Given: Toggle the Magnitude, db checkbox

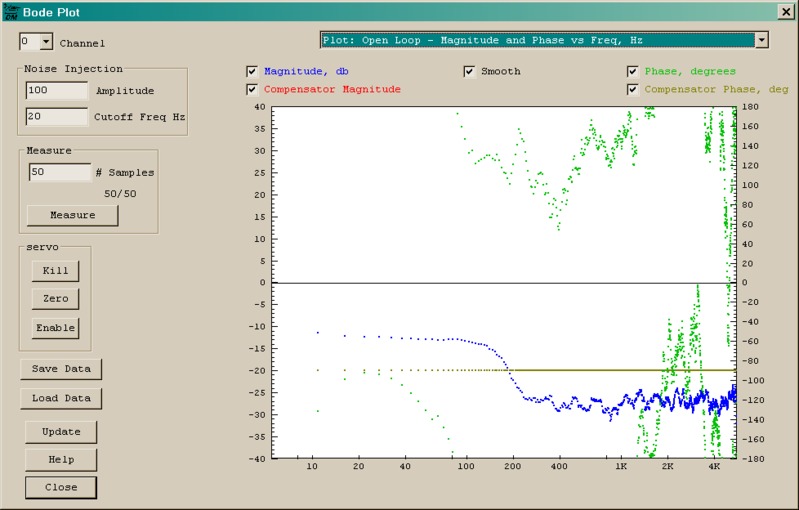Looking at the screenshot, I should (252, 72).
